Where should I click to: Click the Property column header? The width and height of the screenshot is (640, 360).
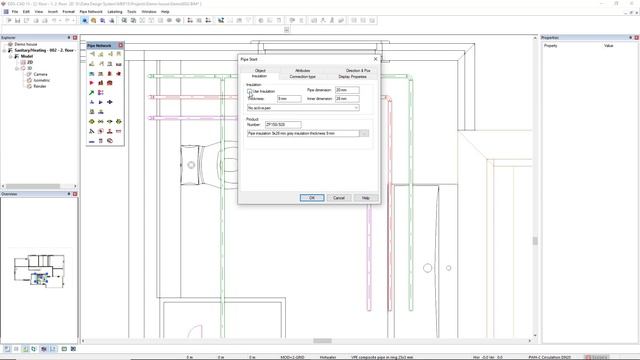coord(551,46)
